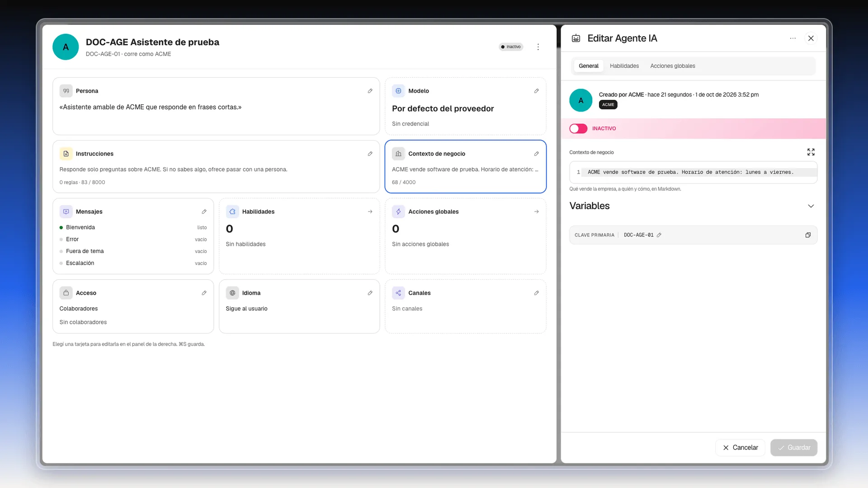This screenshot has height=488, width=868.
Task: Select the Fuera de tema message row
Action: click(133, 251)
